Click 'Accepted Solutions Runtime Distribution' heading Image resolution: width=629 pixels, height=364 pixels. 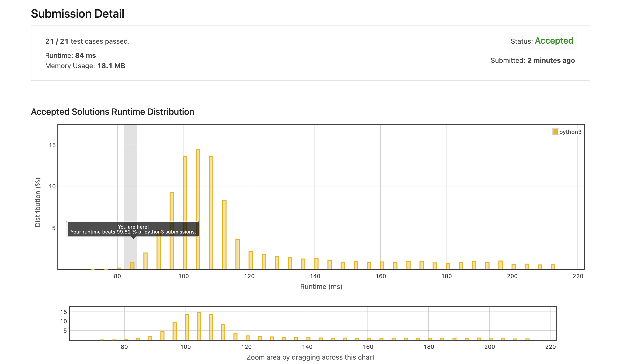tap(112, 112)
